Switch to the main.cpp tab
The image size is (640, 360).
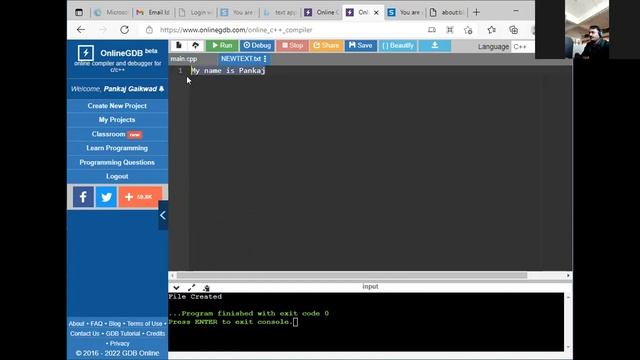[x=184, y=59]
